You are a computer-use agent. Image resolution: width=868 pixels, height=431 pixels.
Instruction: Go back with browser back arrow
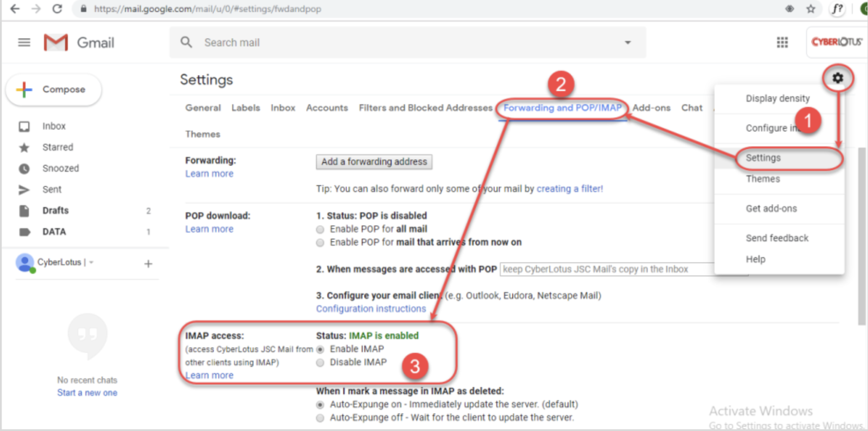(15, 9)
